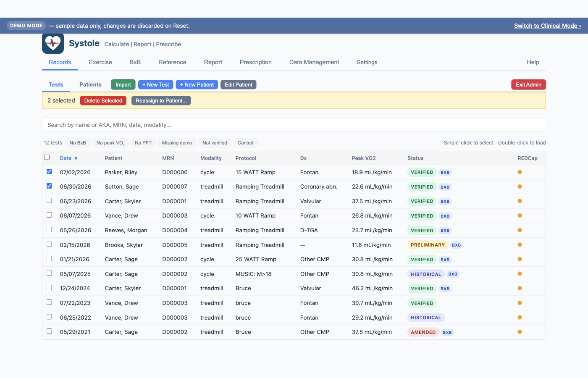The image size is (588, 378).
Task: Click REDCap status dot for Brooks, Skyler
Action: [x=520, y=245]
